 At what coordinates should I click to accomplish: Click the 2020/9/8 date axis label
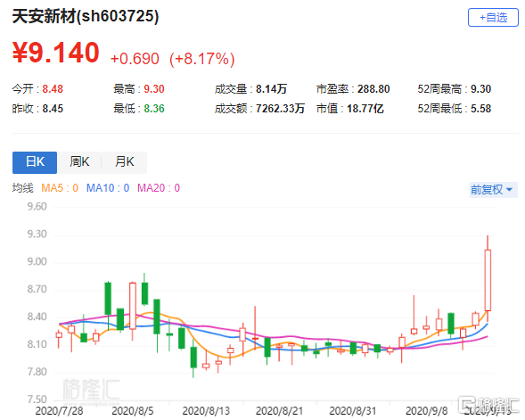coord(427,411)
